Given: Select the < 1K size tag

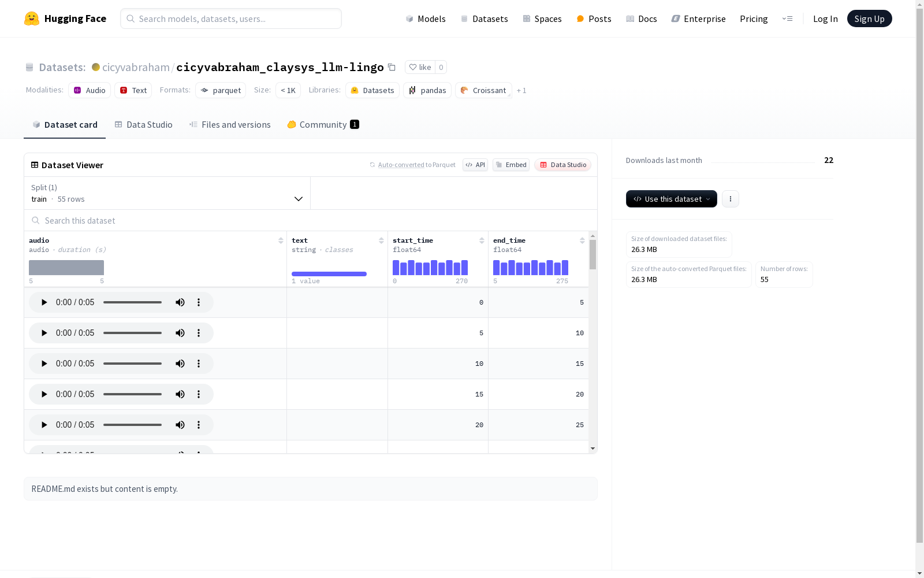Looking at the screenshot, I should coord(288,90).
